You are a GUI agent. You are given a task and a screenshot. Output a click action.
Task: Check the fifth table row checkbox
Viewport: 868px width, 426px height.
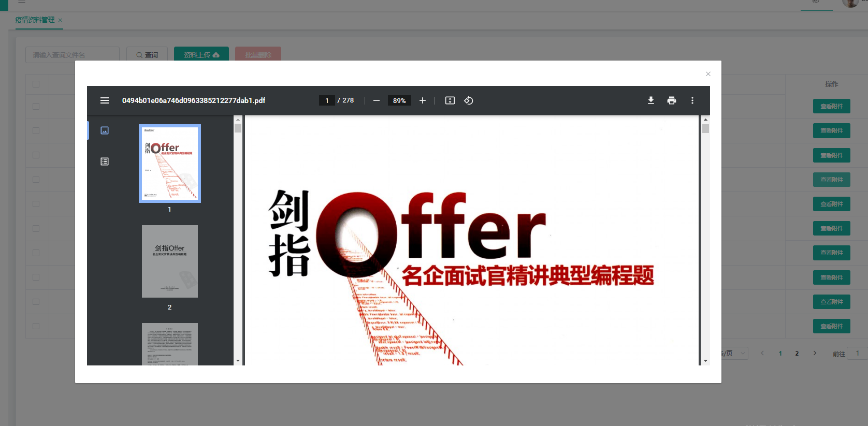click(x=36, y=204)
